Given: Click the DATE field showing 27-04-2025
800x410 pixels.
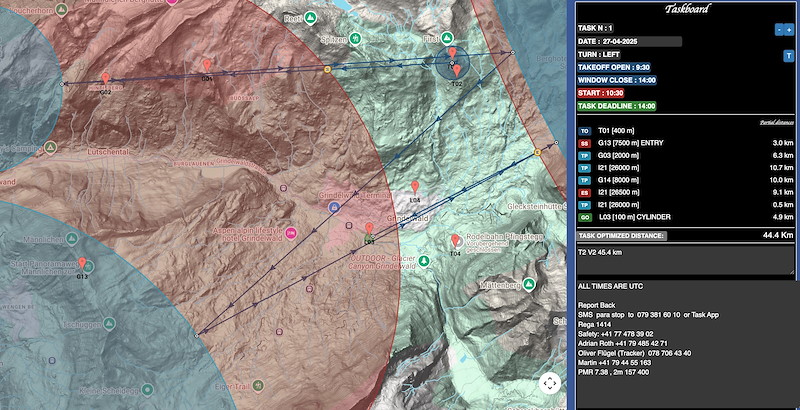Looking at the screenshot, I should [x=629, y=41].
